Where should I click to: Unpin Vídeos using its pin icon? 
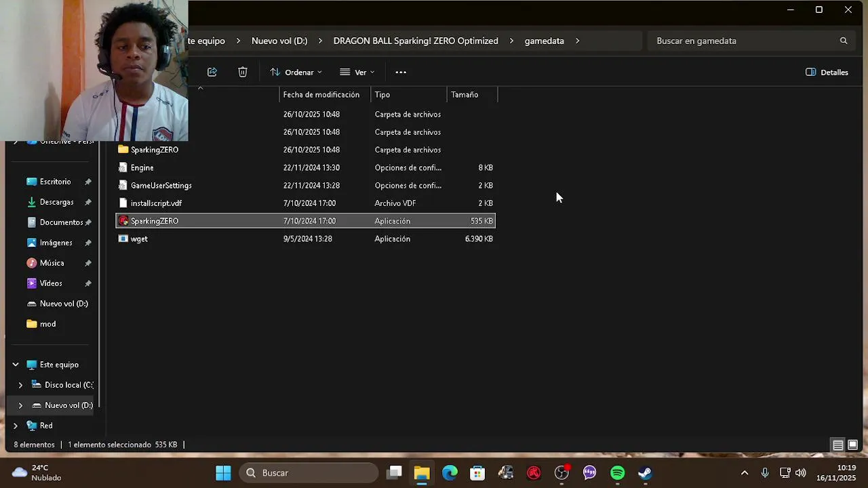pyautogui.click(x=88, y=284)
